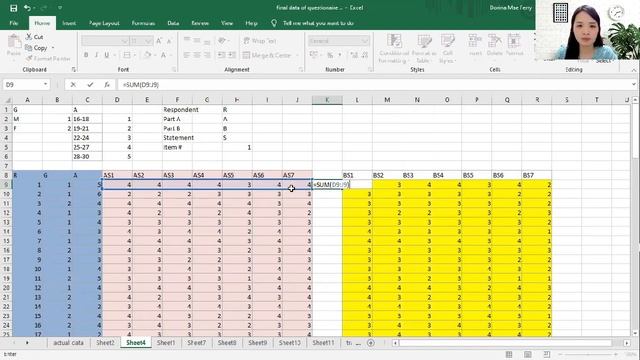Click the Cut scissors icon
The height and width of the screenshot is (360, 640).
(29, 37)
